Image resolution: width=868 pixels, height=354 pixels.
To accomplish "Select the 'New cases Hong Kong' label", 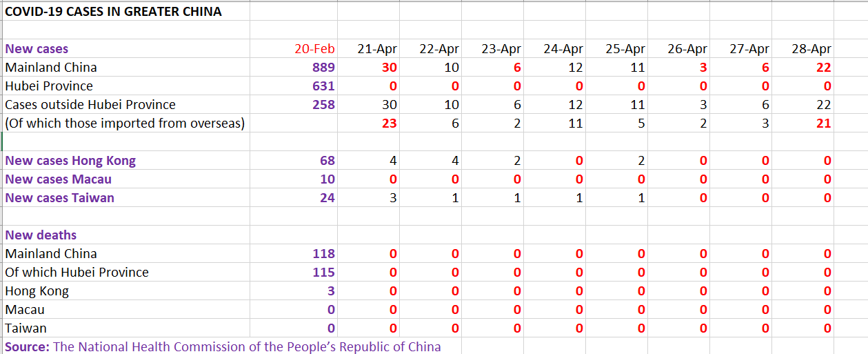I will (70, 161).
